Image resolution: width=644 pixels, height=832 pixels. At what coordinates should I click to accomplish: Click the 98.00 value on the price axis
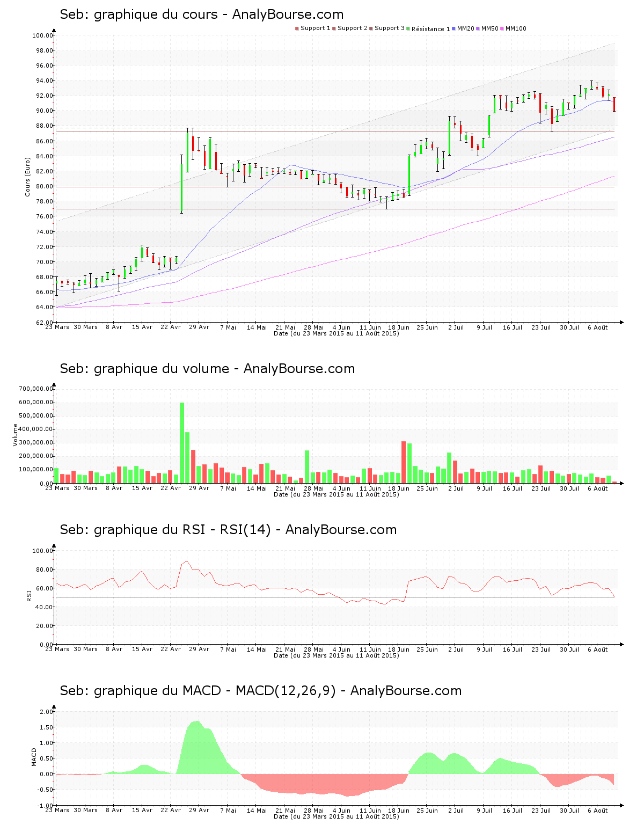pyautogui.click(x=43, y=50)
